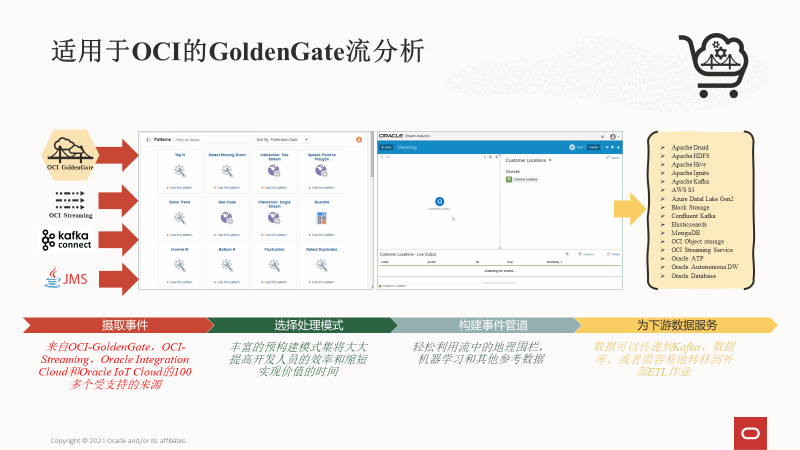Viewport: 800px width, 450px height.
Task: Click Detach in the Live Output header
Action: [x=613, y=254]
